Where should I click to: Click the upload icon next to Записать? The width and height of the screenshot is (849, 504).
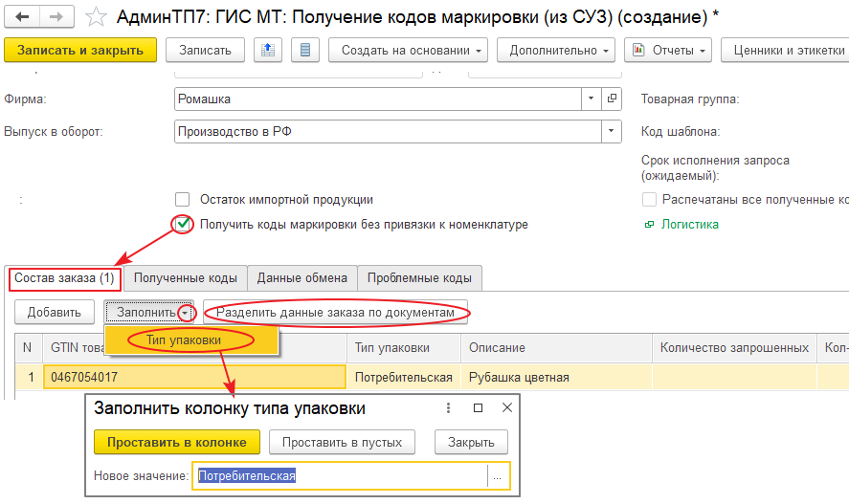click(268, 50)
